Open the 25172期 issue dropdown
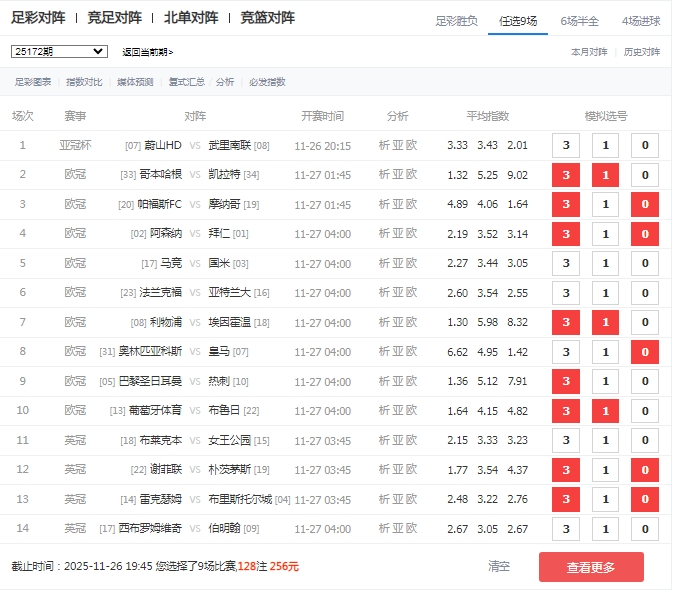The width and height of the screenshot is (673, 591). [59, 51]
